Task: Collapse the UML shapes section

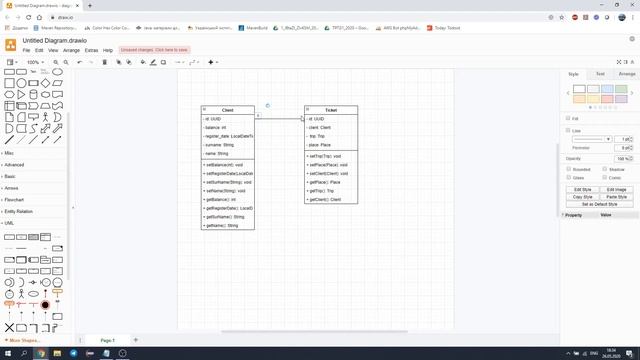Action: point(9,223)
